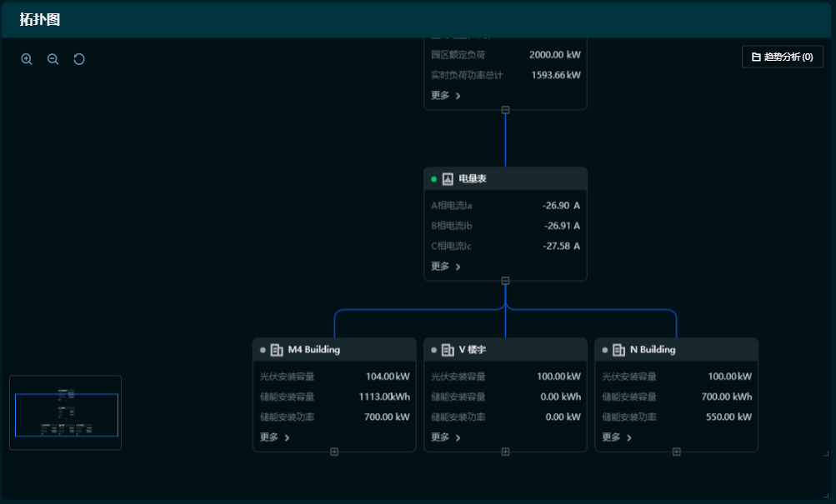
Task: Click the zoom in magnifier icon
Action: (x=27, y=59)
